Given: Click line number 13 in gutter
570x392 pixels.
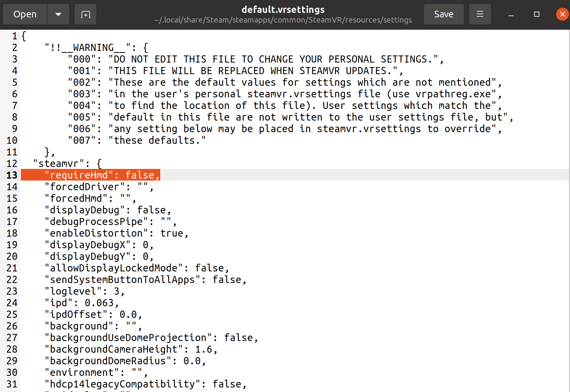Looking at the screenshot, I should pyautogui.click(x=12, y=175).
